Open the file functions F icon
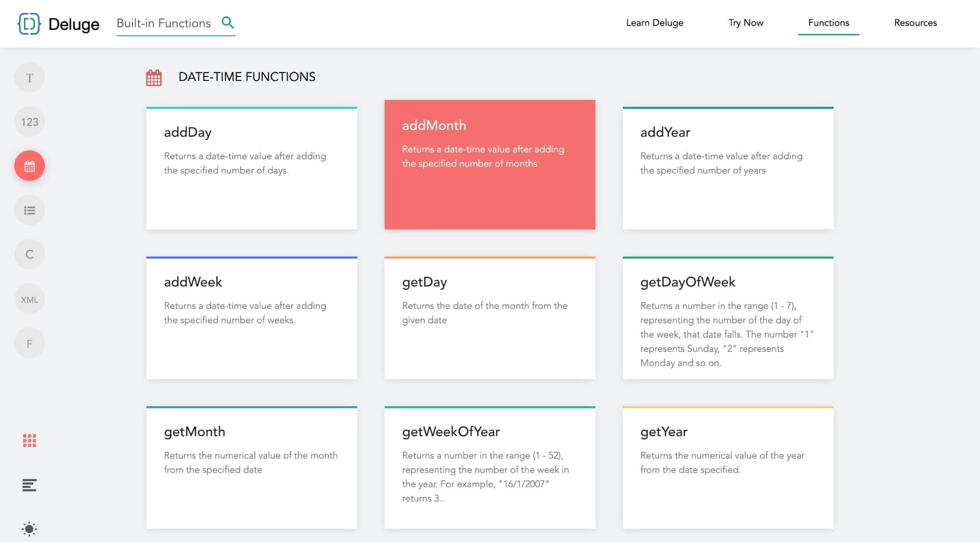The height and width of the screenshot is (542, 980). tap(29, 344)
